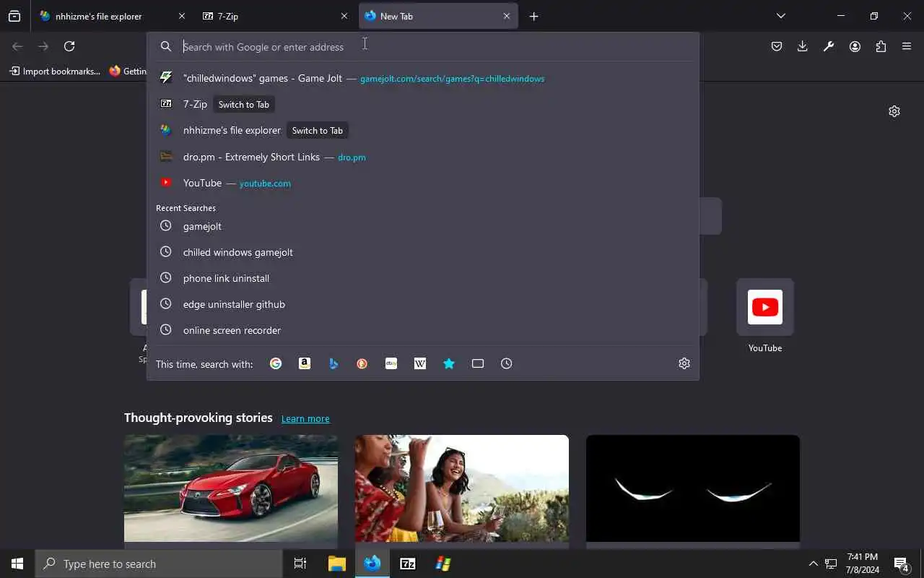The image size is (924, 578).
Task: Search this time with eBay
Action: coord(391,363)
